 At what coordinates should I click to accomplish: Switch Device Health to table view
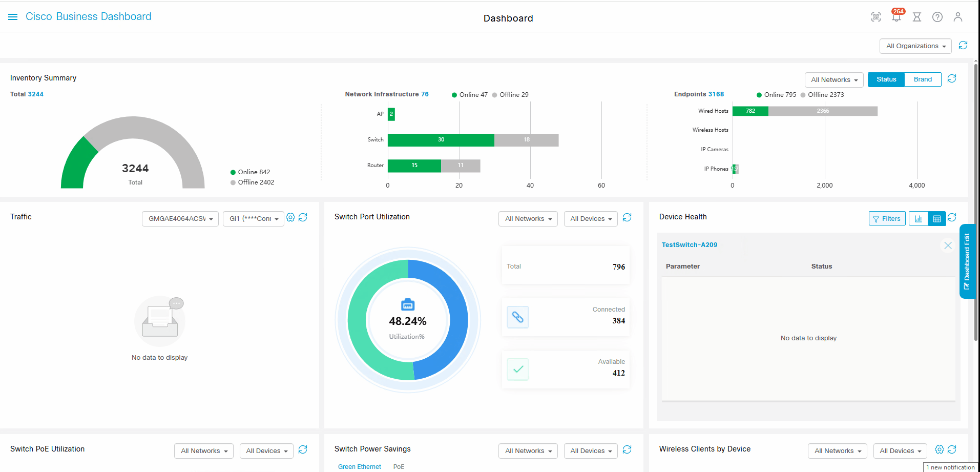pyautogui.click(x=937, y=219)
